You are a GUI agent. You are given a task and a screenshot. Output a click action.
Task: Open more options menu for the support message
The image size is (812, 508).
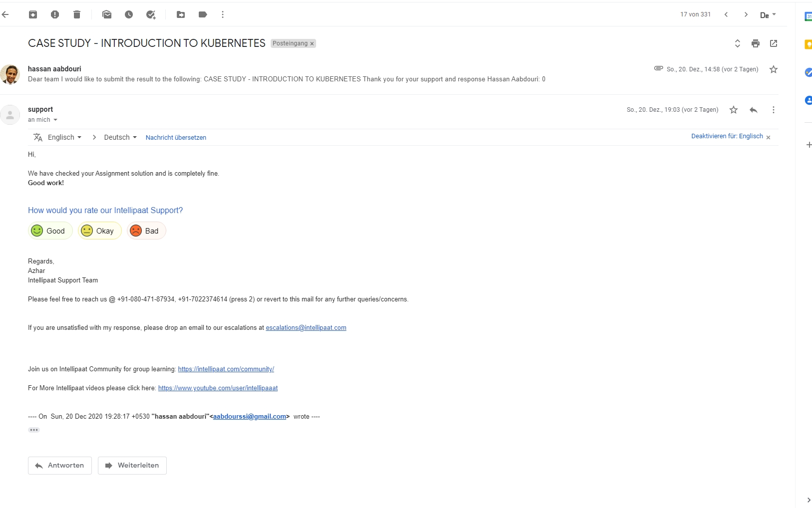[774, 110]
